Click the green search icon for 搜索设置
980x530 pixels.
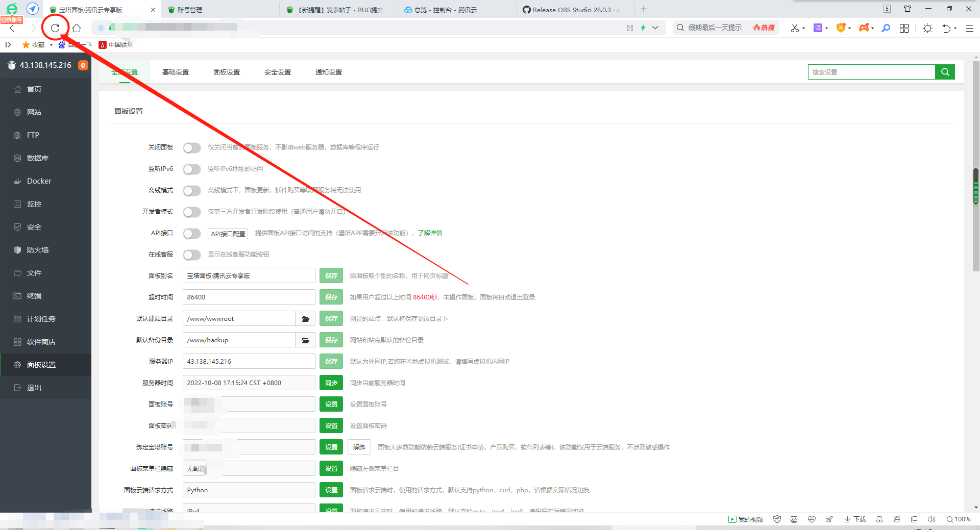(945, 72)
